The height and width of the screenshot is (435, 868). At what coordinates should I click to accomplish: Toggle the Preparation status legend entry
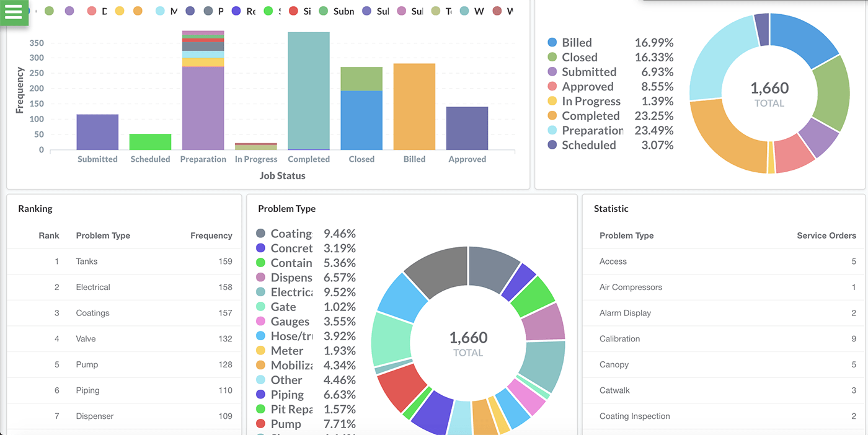click(591, 131)
